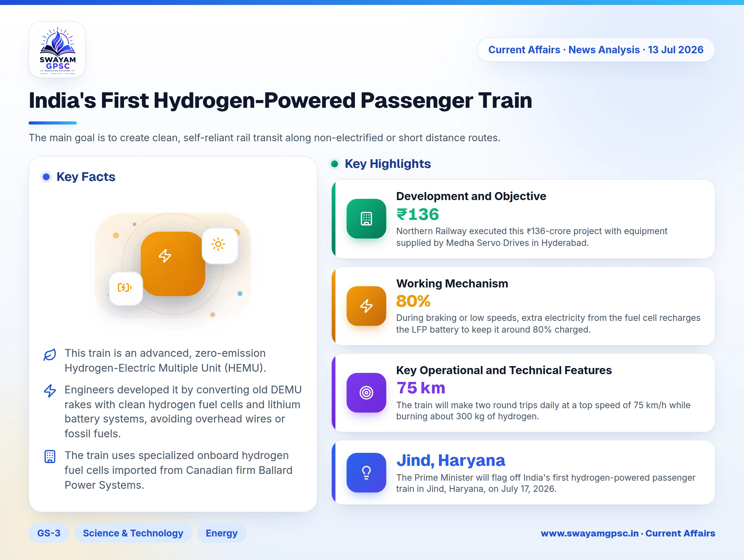Screen dimensions: 744x560
Task: Click the building icon beside Ballard fact
Action: point(50,457)
